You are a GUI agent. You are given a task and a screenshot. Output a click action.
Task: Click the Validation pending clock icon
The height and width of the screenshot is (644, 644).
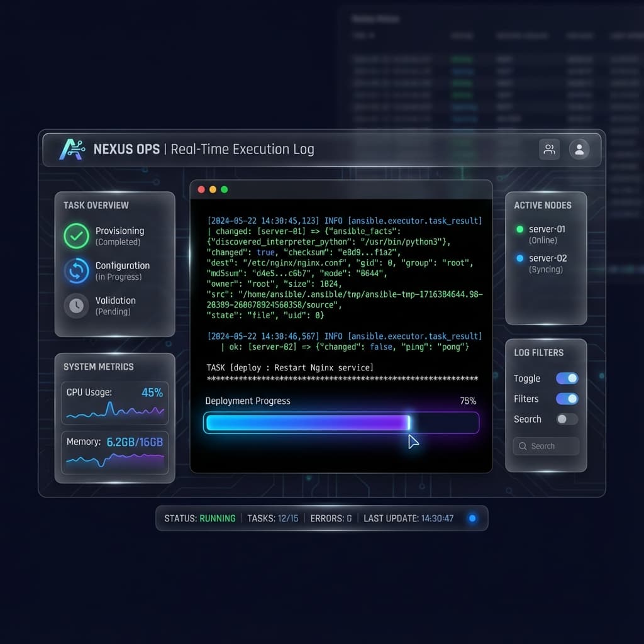pos(75,306)
